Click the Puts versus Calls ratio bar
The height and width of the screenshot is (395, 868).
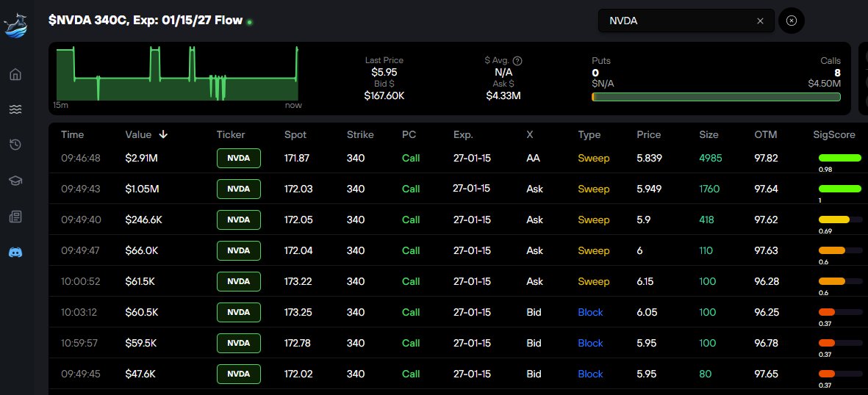[x=716, y=97]
